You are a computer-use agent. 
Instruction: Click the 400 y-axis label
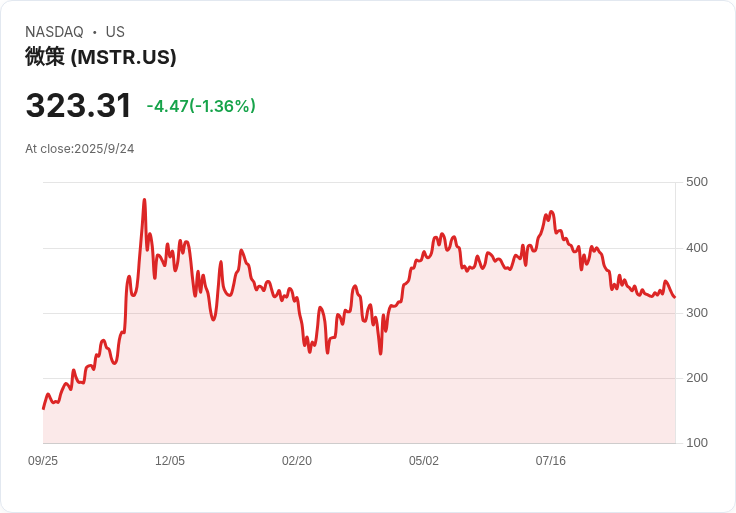click(x=697, y=248)
